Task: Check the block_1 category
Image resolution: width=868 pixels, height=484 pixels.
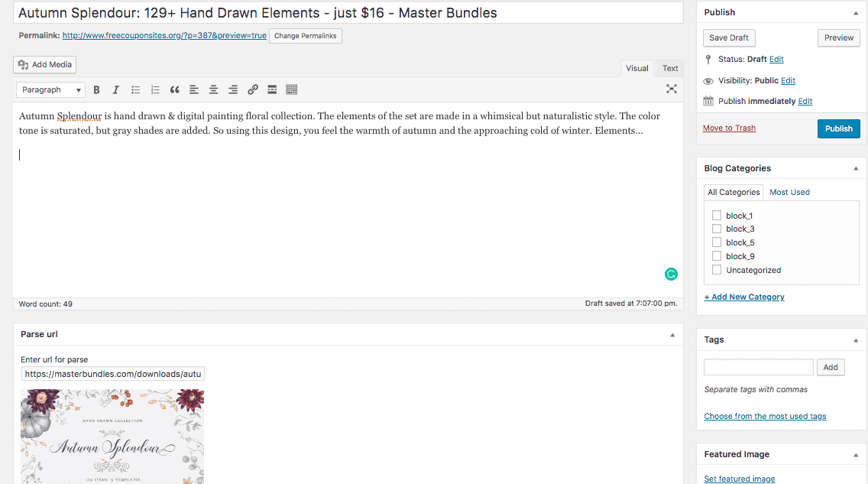Action: coord(716,216)
